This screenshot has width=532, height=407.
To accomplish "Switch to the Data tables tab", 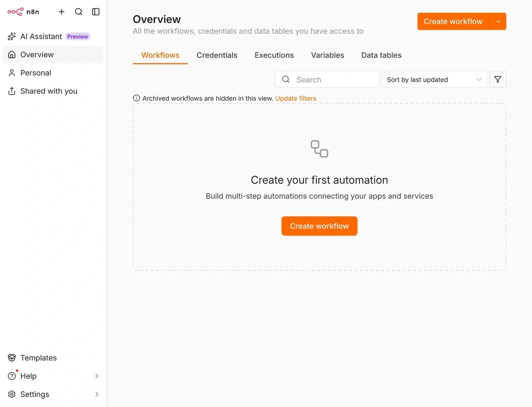I will click(x=381, y=55).
